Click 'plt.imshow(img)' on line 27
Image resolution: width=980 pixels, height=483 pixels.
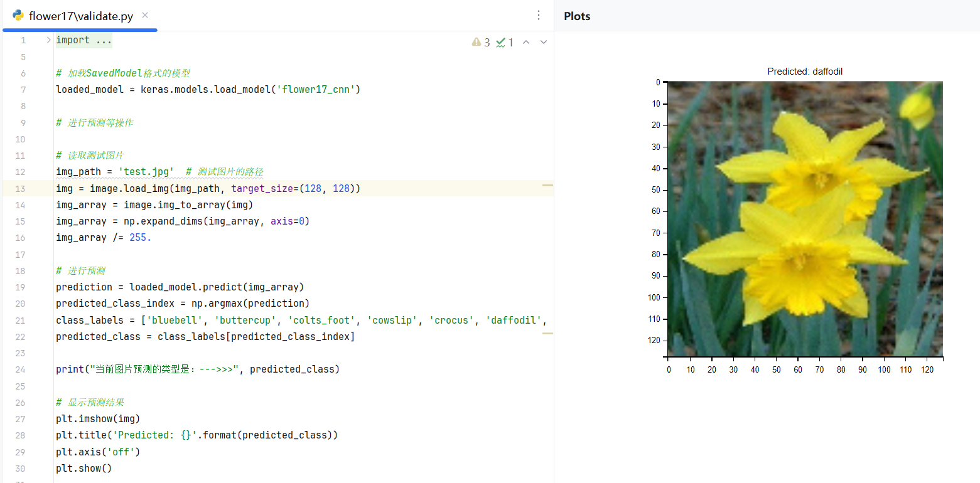click(98, 418)
